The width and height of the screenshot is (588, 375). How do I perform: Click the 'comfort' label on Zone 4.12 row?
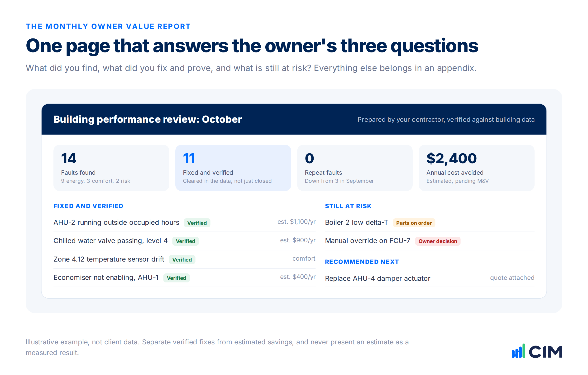[x=304, y=259]
